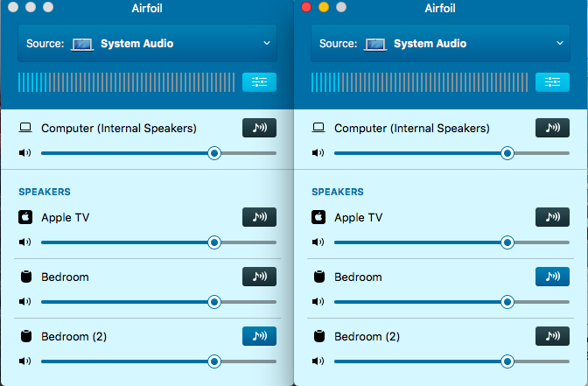Click Bedroom (2) HomePod icon, left window
The height and width of the screenshot is (386, 588).
tap(26, 336)
